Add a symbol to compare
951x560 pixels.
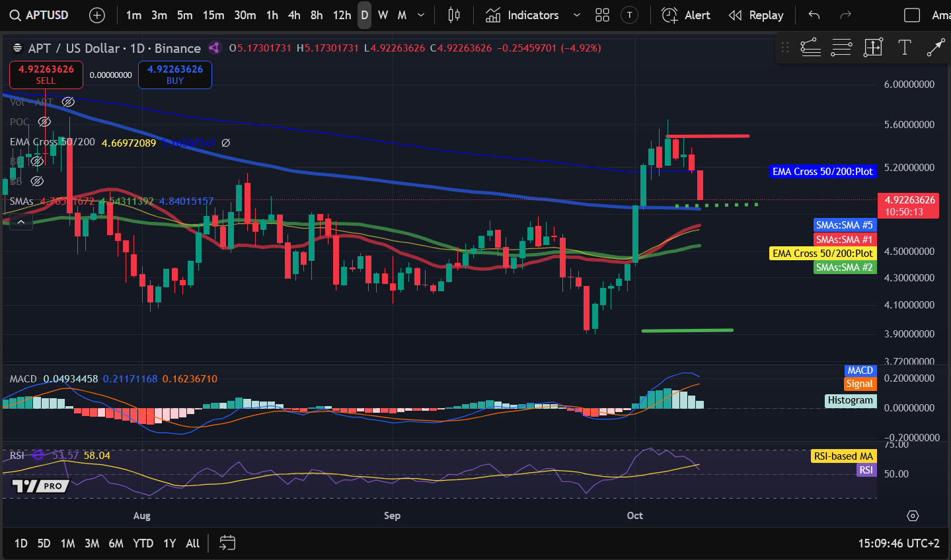click(97, 15)
